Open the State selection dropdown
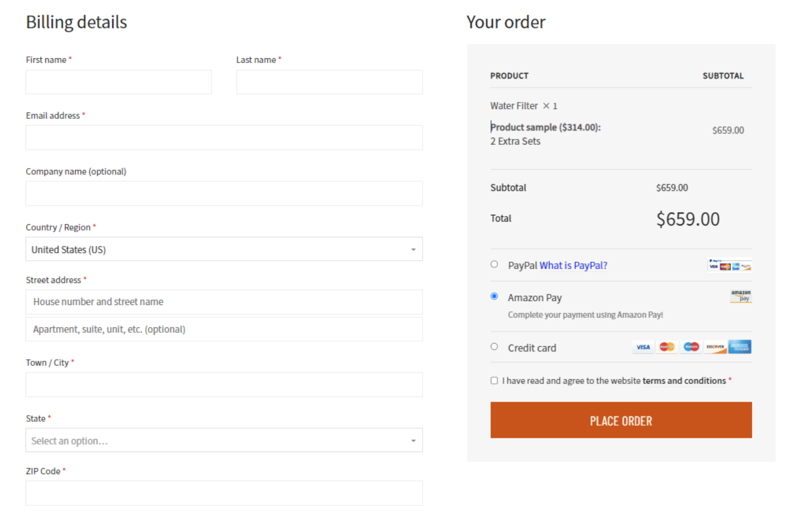Screen dimensions: 812x531 [224, 440]
